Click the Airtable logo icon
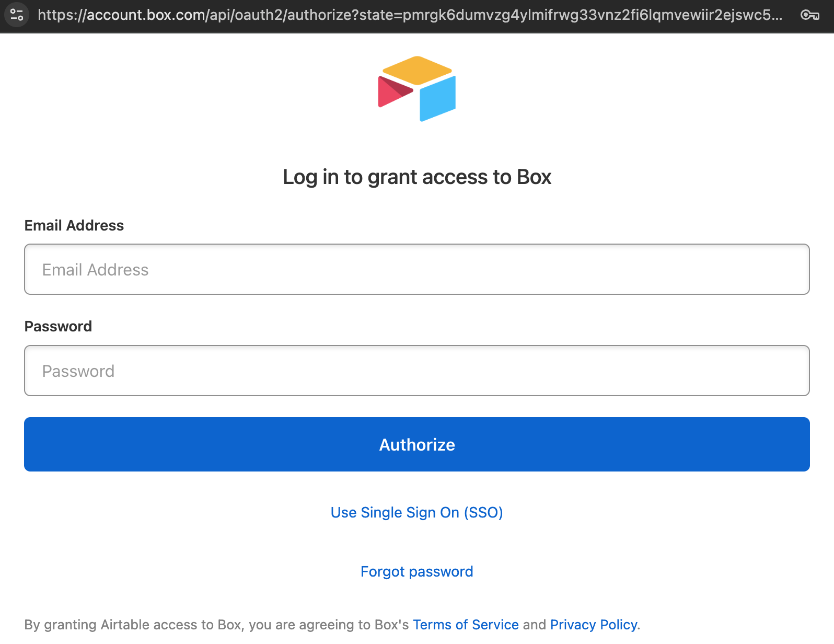 [417, 89]
